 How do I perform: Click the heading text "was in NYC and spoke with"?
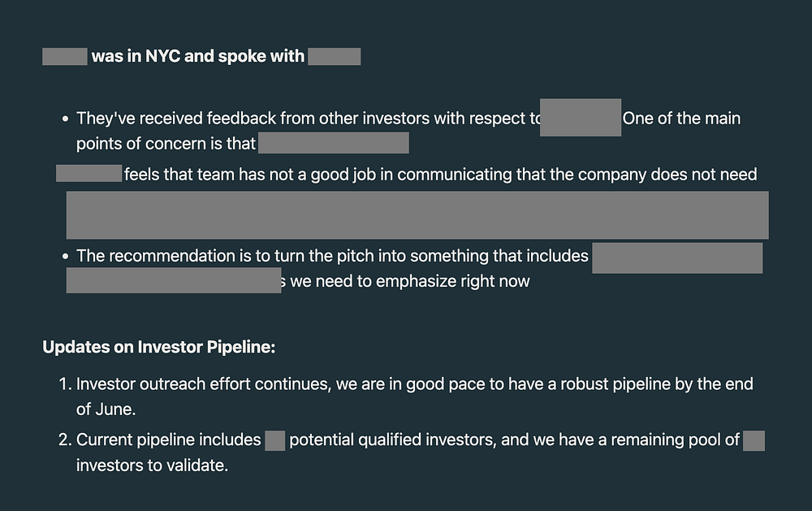(x=197, y=57)
